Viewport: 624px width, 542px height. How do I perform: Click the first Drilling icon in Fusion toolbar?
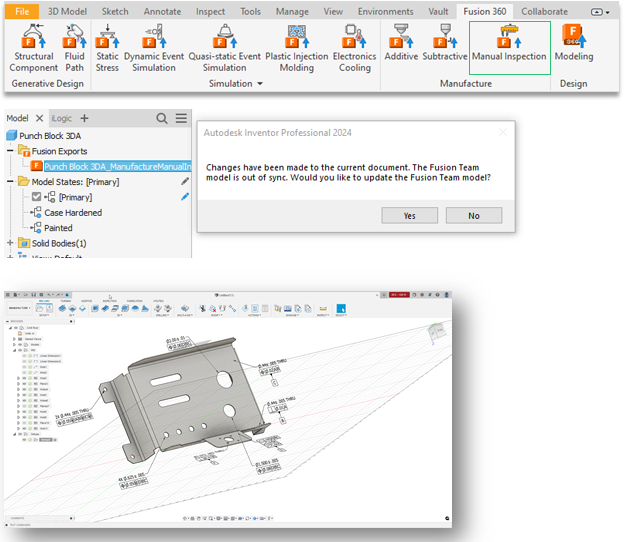coord(158,308)
